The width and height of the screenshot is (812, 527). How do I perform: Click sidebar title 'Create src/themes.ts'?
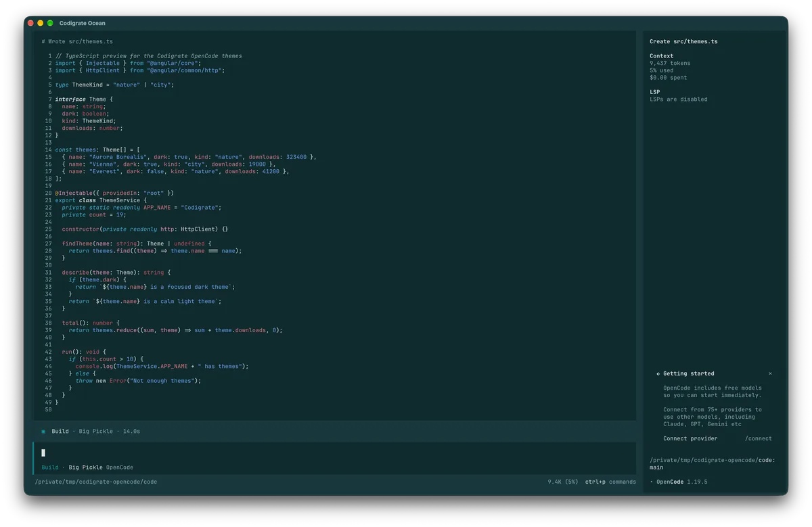click(x=683, y=41)
